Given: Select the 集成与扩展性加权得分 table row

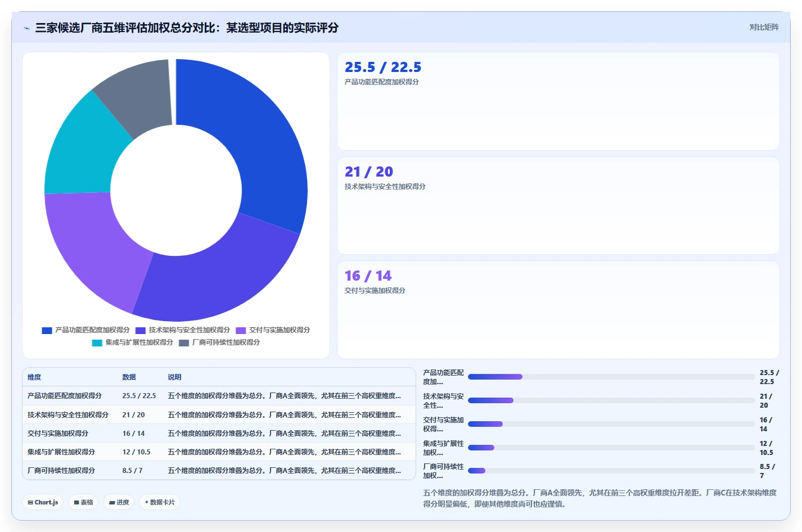Looking at the screenshot, I should coord(219,452).
